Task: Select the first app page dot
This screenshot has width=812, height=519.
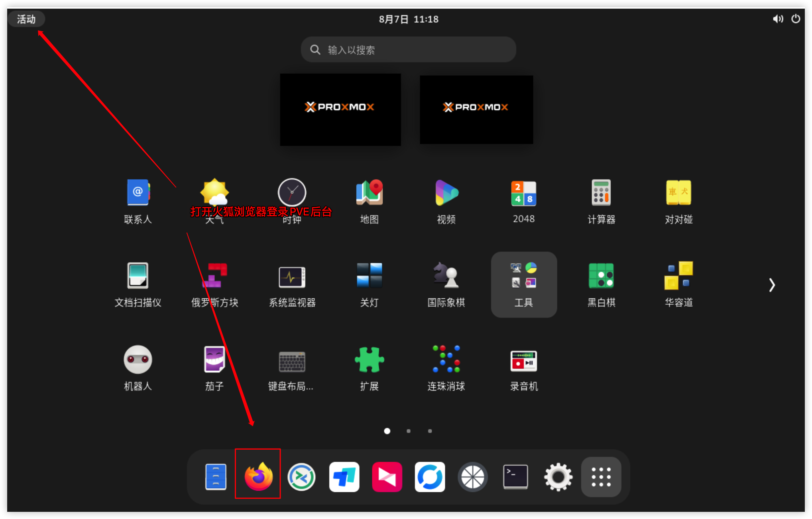Action: [x=387, y=431]
